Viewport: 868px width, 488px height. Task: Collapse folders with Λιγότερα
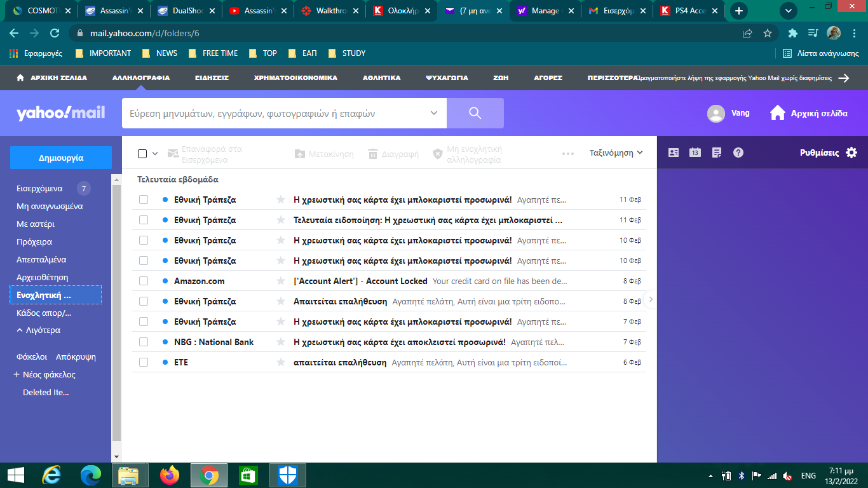[39, 330]
